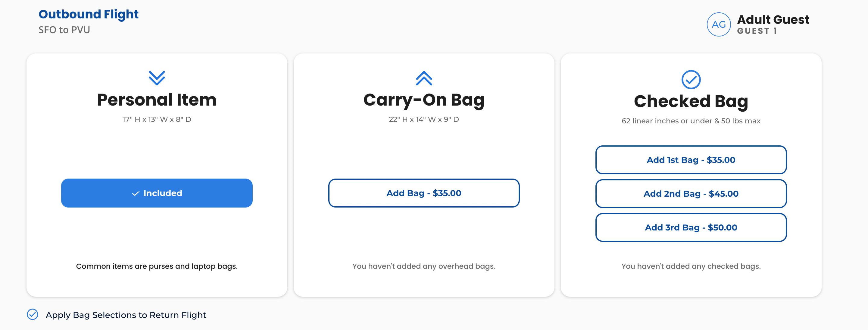Add 1st checked bag for $35.00

pos(691,160)
